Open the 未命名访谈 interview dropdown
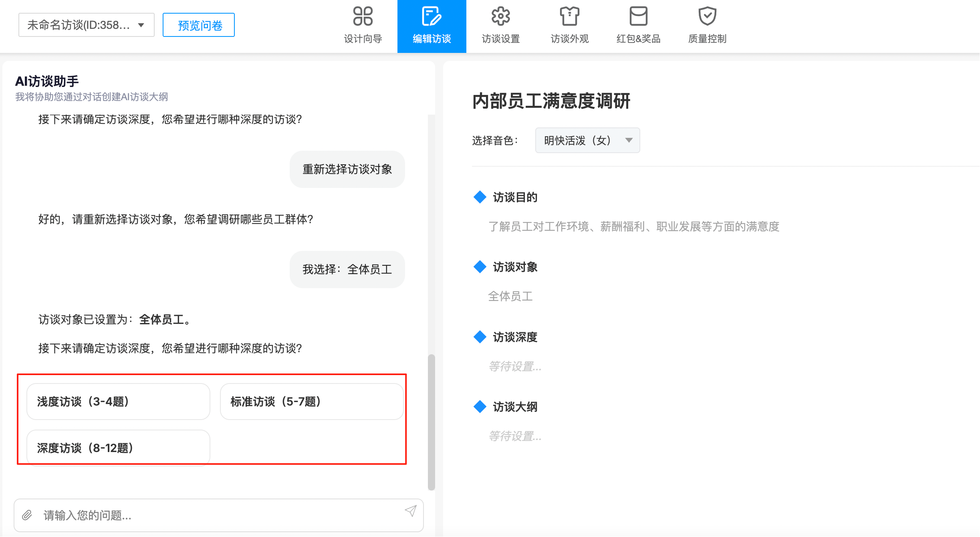The image size is (980, 537). click(x=86, y=24)
